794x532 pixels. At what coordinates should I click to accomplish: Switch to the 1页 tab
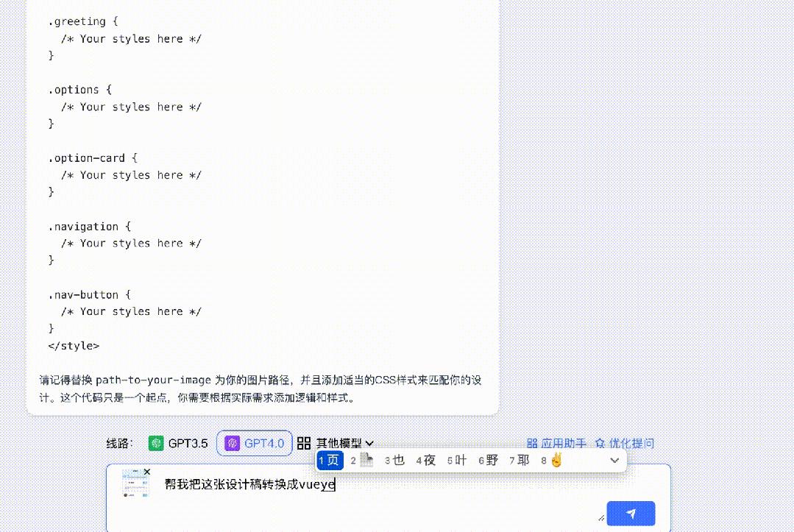click(x=330, y=459)
